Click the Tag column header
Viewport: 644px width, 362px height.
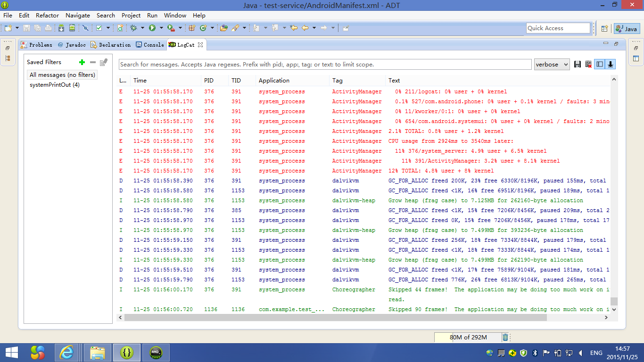tap(357, 81)
